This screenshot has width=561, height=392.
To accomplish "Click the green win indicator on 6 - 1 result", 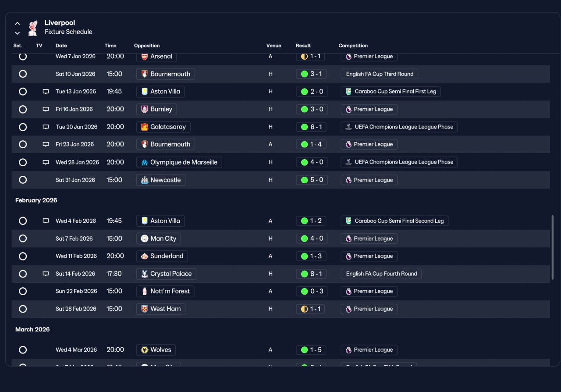I will [x=304, y=127].
